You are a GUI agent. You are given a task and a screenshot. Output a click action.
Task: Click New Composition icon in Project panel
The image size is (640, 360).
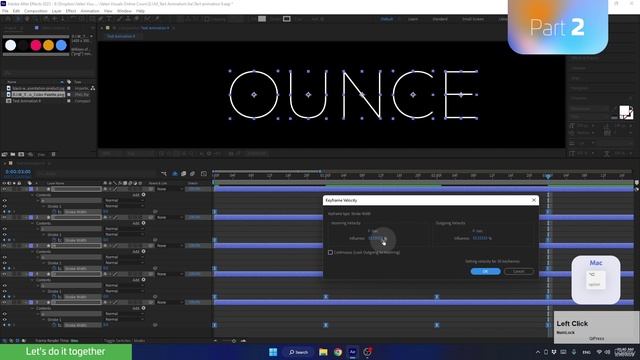pos(21,154)
